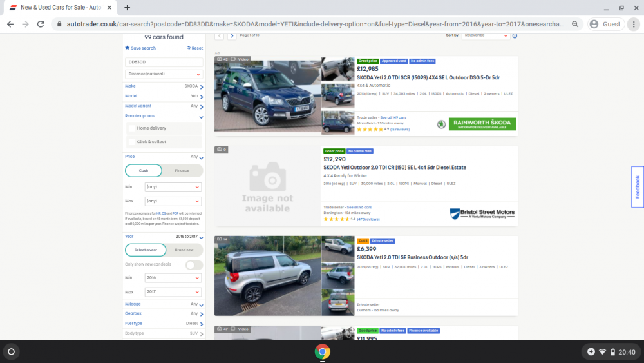Tick the Click & collect checkbox

(x=132, y=142)
